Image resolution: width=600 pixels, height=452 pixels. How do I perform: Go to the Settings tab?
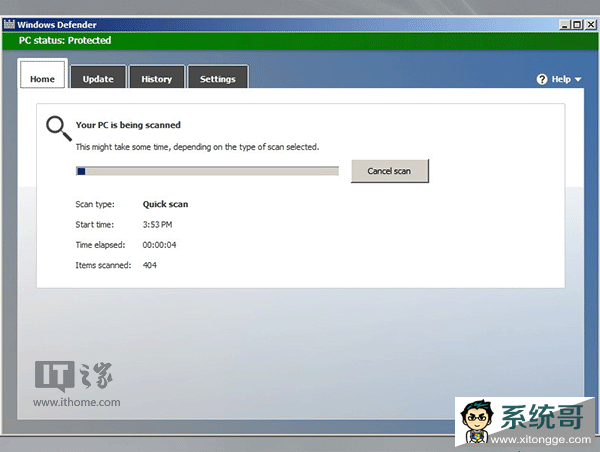coord(218,77)
